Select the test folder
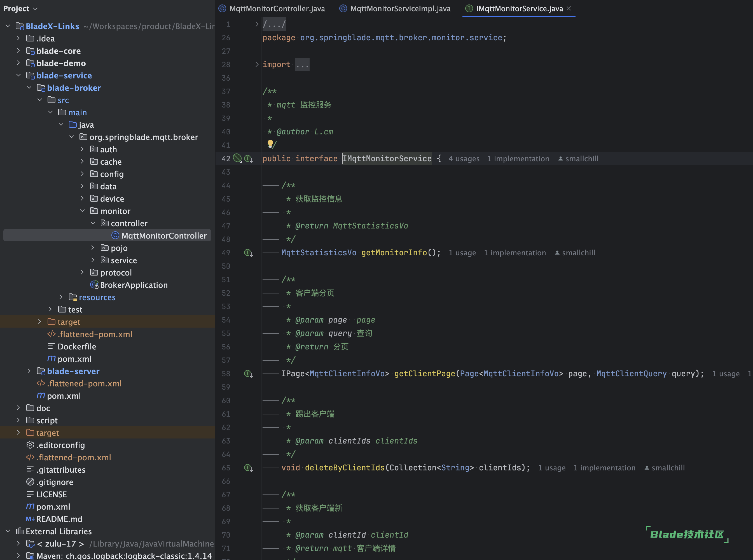Viewport: 753px width, 560px height. 75,309
